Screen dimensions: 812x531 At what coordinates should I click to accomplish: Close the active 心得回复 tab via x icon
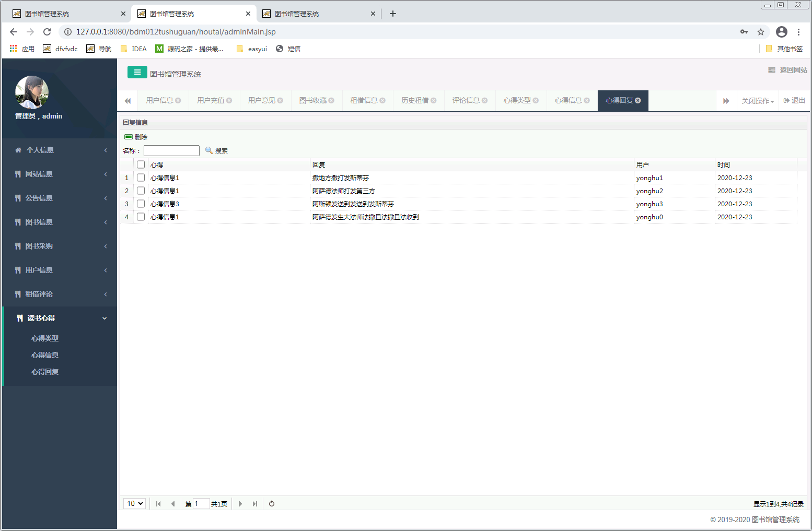tap(638, 100)
